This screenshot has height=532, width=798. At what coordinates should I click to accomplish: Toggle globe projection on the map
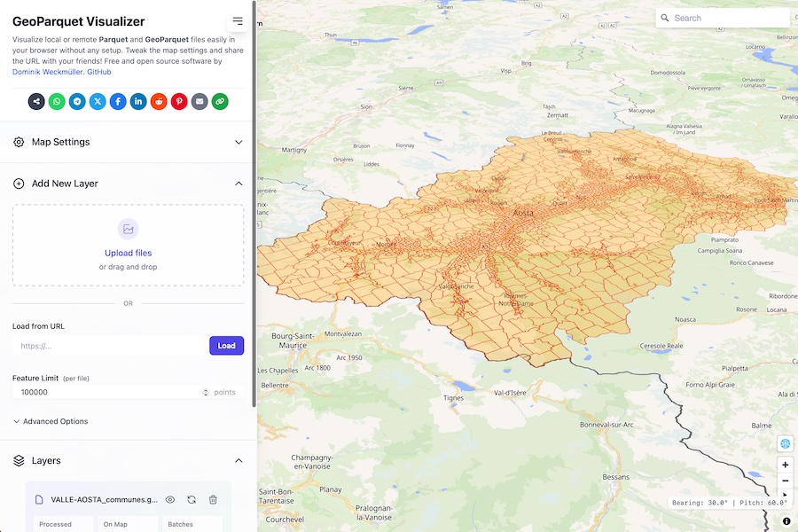[785, 443]
